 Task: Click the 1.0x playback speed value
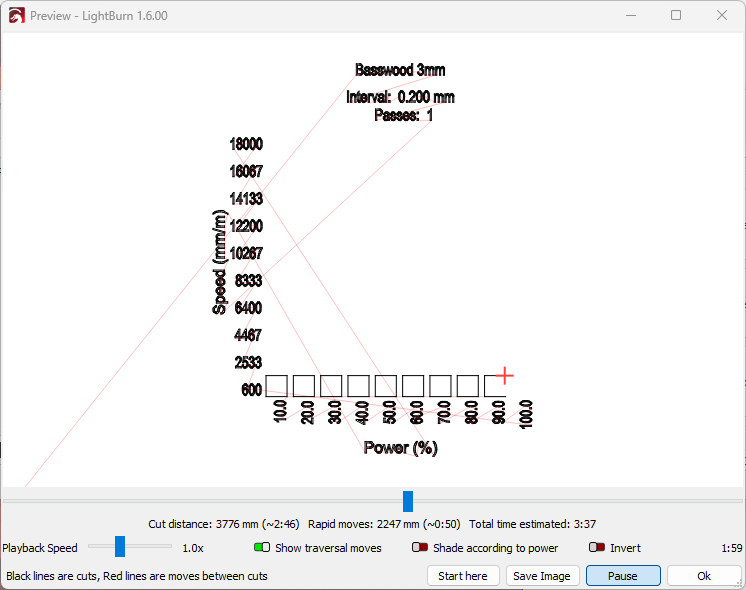[x=193, y=548]
